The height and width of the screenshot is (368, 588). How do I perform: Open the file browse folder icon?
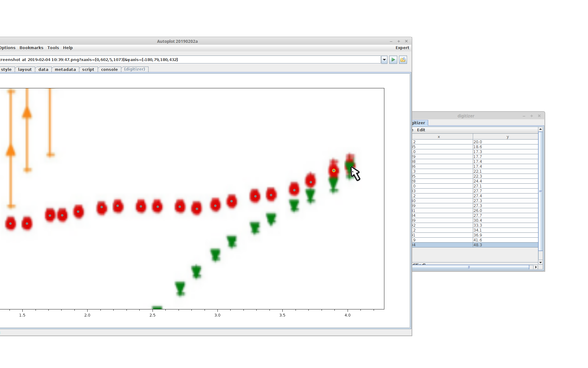(403, 60)
